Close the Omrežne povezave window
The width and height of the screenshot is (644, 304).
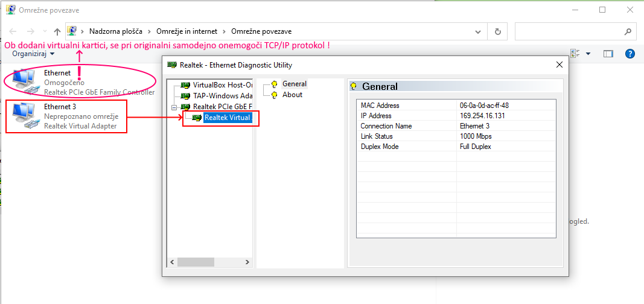pos(630,10)
